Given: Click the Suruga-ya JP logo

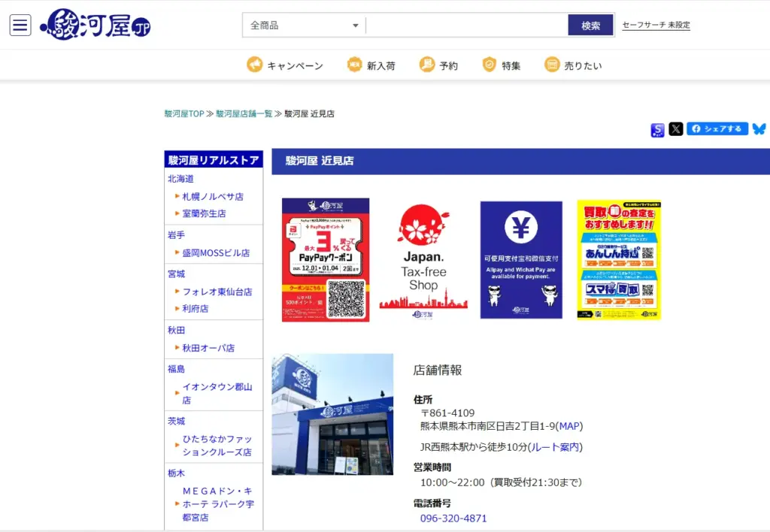Looking at the screenshot, I should pyautogui.click(x=95, y=25).
